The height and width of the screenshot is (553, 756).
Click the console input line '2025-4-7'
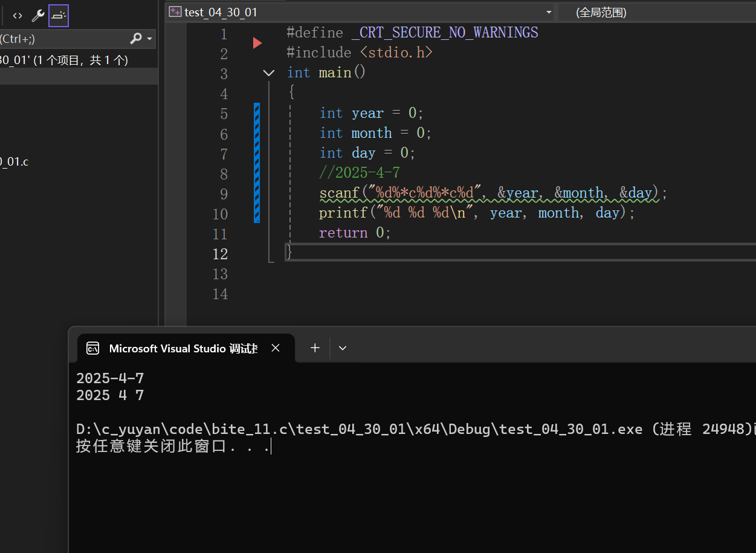coord(110,378)
